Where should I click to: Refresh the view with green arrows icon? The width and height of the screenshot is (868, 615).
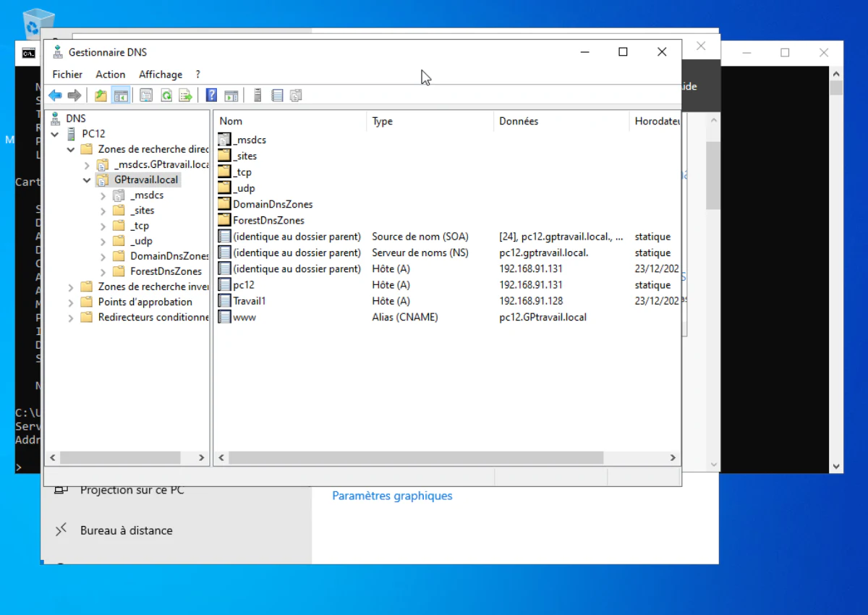[166, 96]
